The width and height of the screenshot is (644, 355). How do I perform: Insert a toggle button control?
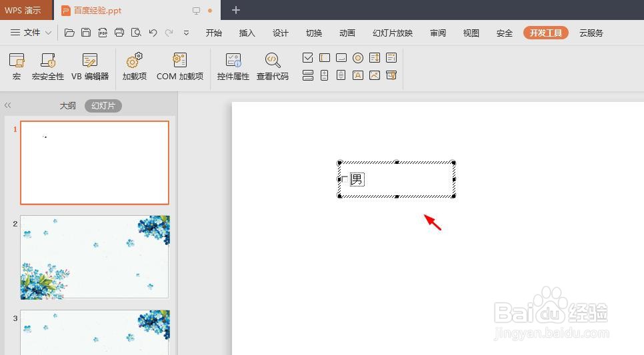coord(307,75)
